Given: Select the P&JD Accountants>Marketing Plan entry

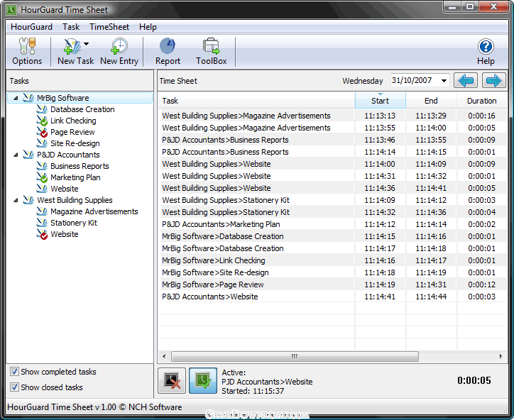Looking at the screenshot, I should pos(332,224).
